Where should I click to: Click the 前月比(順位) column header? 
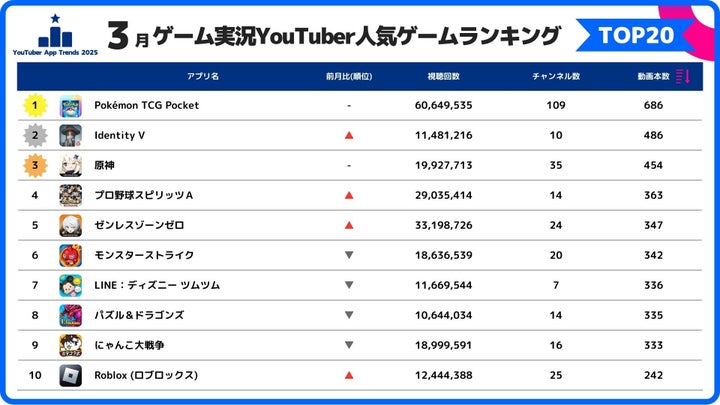(347, 76)
